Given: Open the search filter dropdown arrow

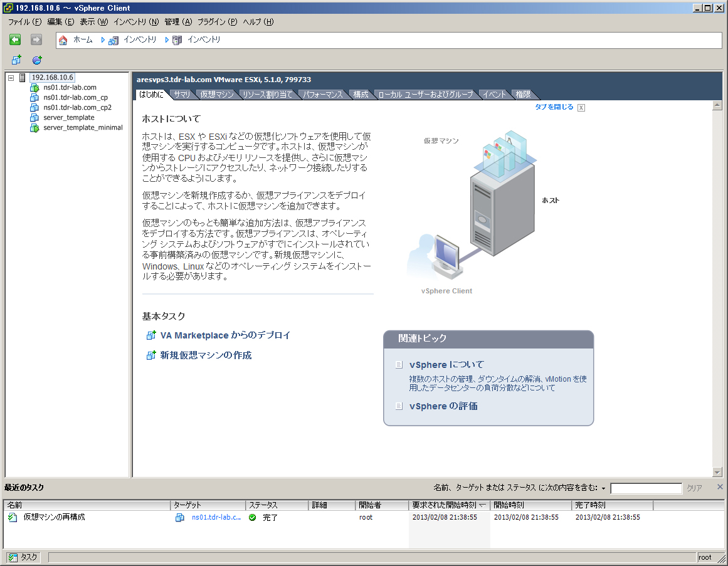Looking at the screenshot, I should click(603, 488).
